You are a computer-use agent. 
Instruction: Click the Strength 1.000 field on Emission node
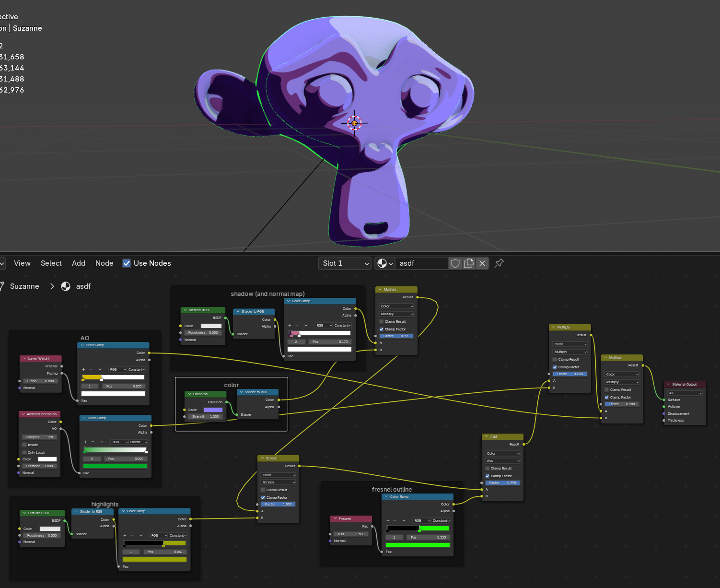click(x=205, y=416)
